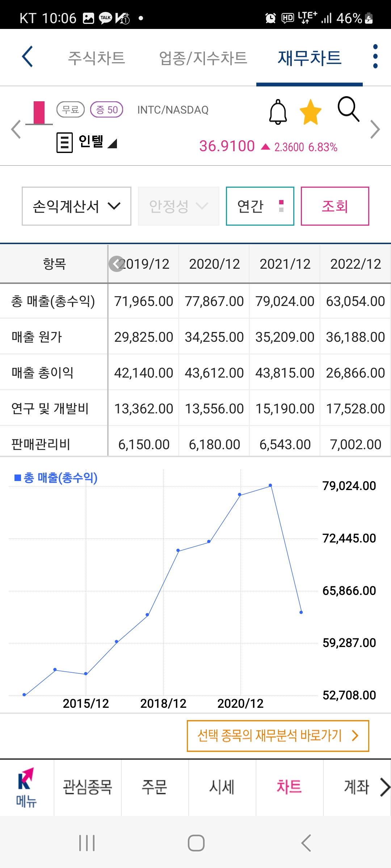Go to 주문 bottom tab
The height and width of the screenshot is (868, 391).
click(x=155, y=787)
